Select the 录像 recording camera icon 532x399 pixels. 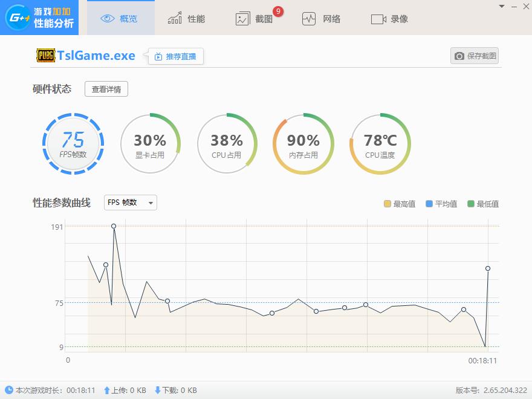(x=379, y=18)
